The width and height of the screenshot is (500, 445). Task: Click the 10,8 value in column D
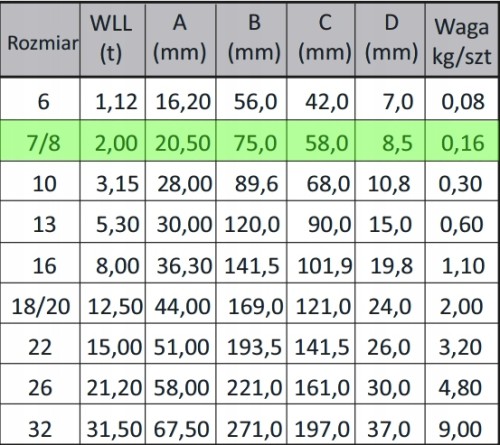click(x=390, y=181)
